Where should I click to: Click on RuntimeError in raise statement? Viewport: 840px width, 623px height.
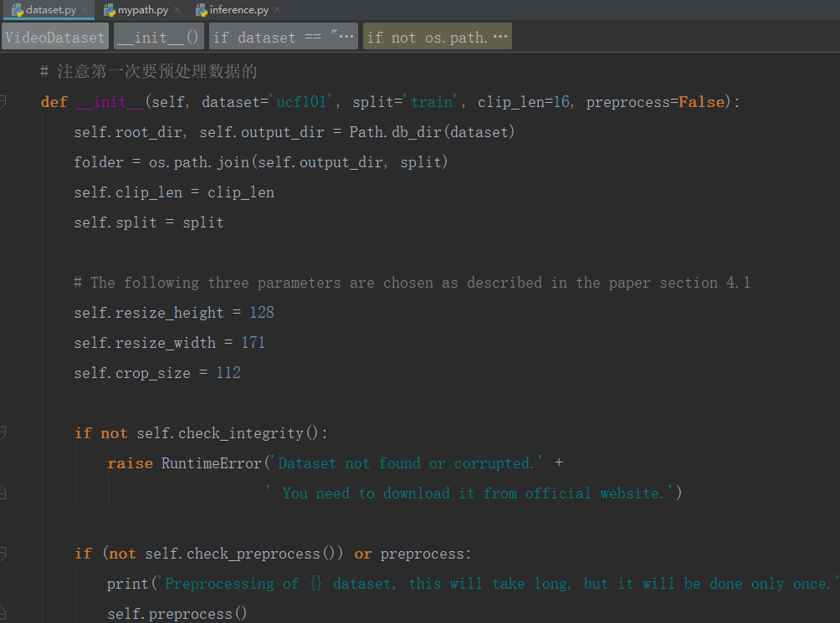coord(211,463)
